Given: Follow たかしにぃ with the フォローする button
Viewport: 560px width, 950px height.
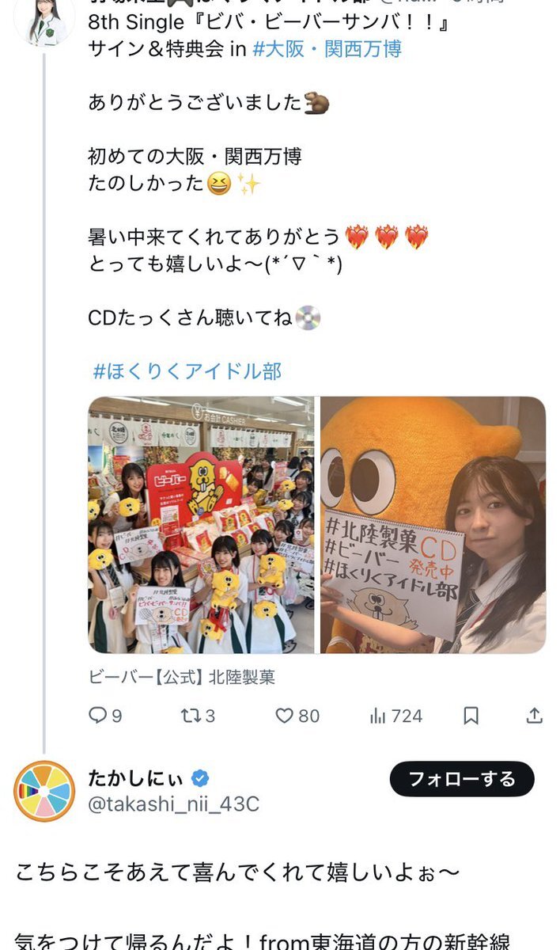Looking at the screenshot, I should 462,779.
